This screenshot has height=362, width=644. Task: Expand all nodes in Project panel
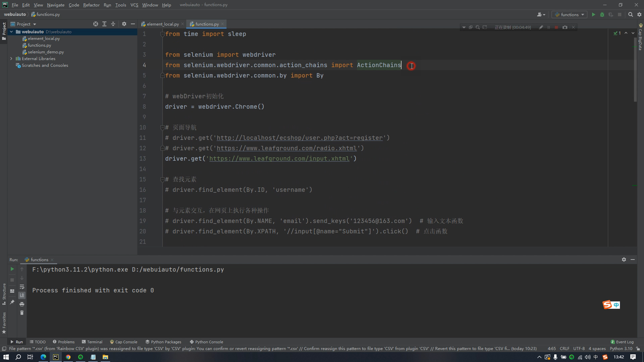tap(104, 24)
